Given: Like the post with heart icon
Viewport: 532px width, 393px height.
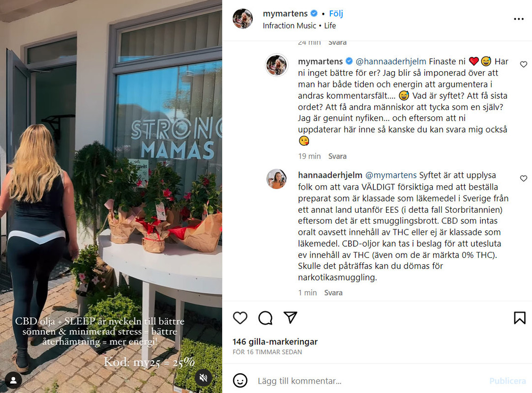Looking at the screenshot, I should coord(240,318).
